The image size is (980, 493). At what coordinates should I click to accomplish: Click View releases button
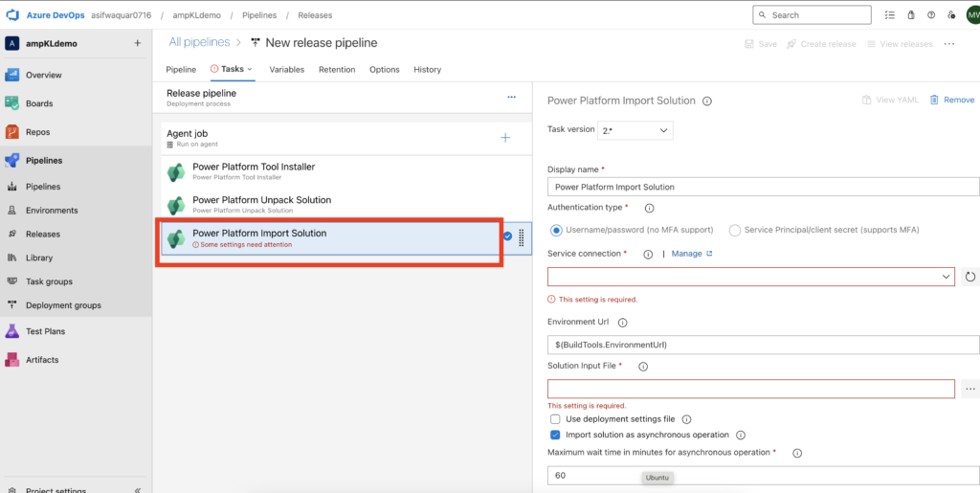point(900,44)
